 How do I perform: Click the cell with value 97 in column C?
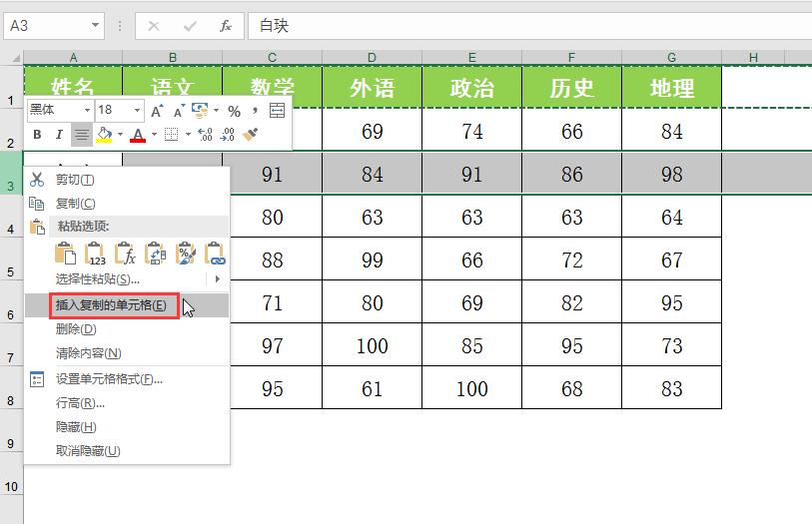pos(276,345)
